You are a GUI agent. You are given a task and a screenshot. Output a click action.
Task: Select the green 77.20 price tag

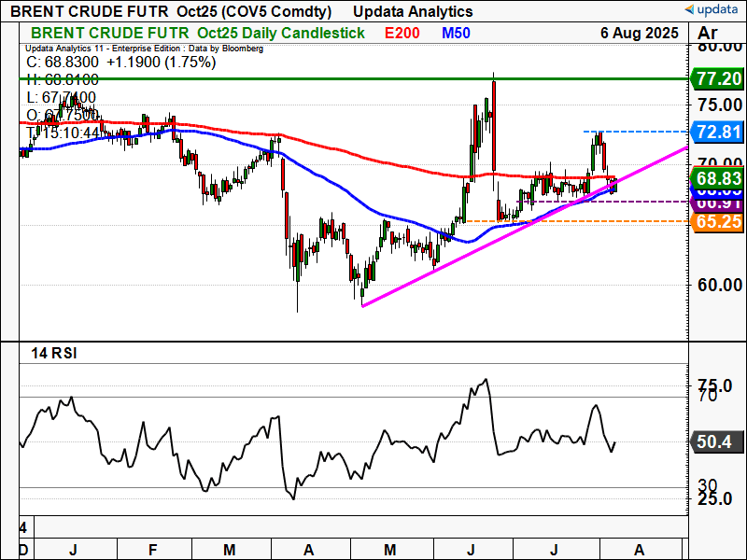click(717, 78)
